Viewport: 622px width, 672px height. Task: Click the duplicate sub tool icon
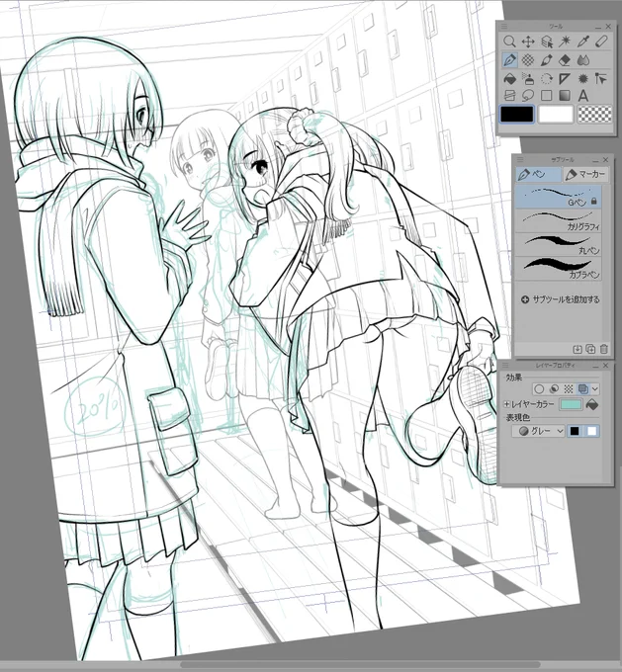[590, 349]
